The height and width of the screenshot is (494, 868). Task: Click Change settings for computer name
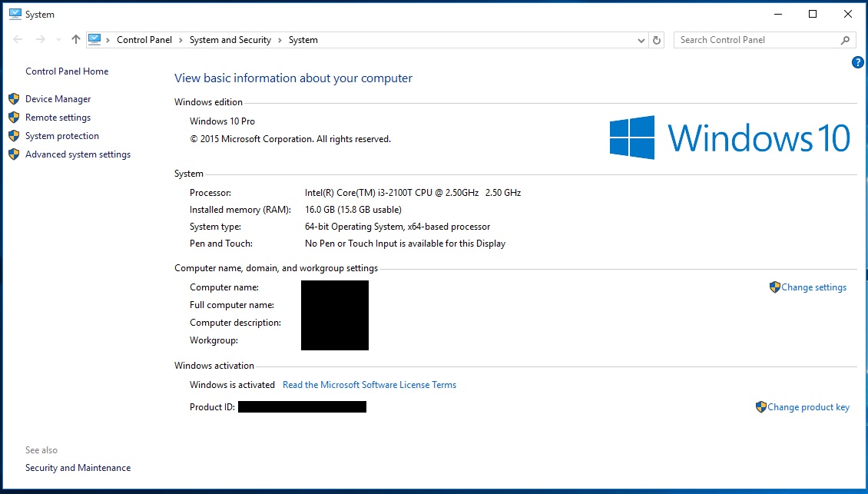coord(813,287)
